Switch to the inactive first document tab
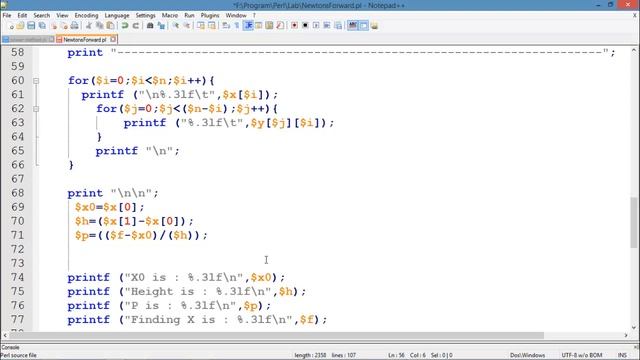Screen dimensions: 640x360 (28, 40)
